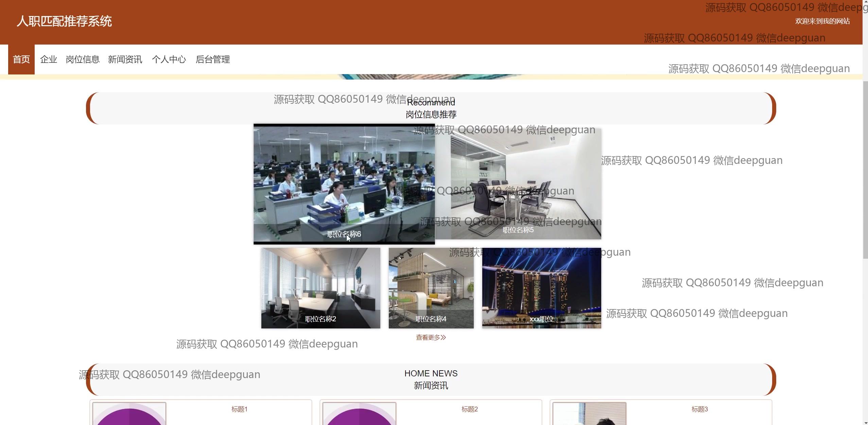Select the 新闻资讯 navigation item
The height and width of the screenshot is (425, 868).
click(125, 60)
